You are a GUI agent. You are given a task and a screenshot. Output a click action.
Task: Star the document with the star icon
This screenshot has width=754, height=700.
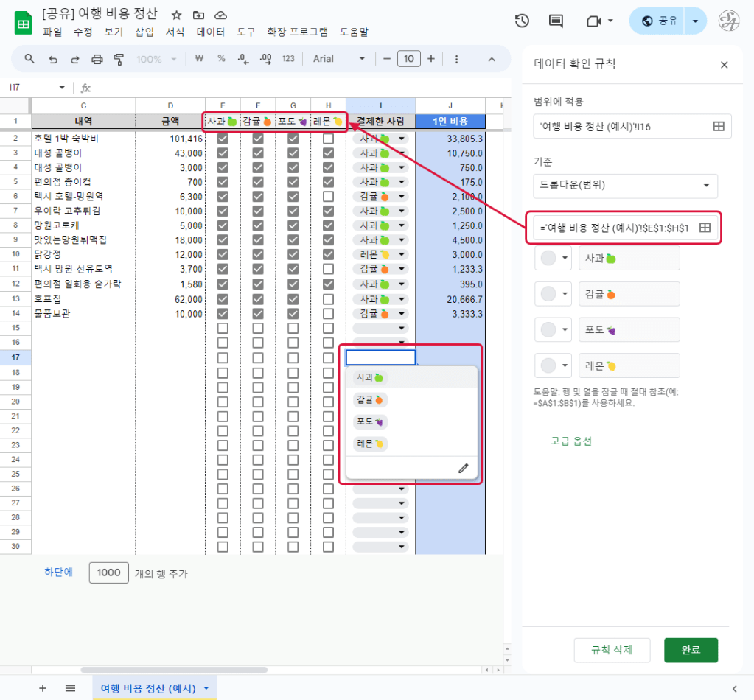click(x=176, y=15)
